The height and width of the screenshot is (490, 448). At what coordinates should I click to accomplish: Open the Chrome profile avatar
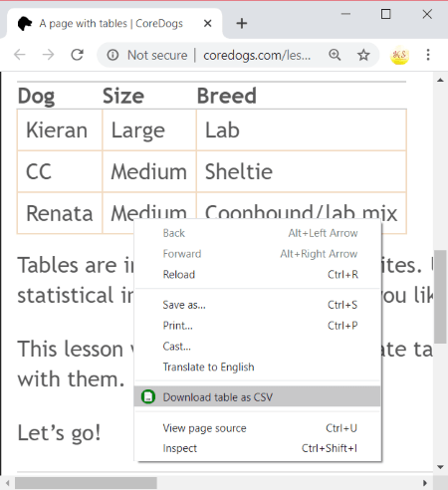coord(399,55)
